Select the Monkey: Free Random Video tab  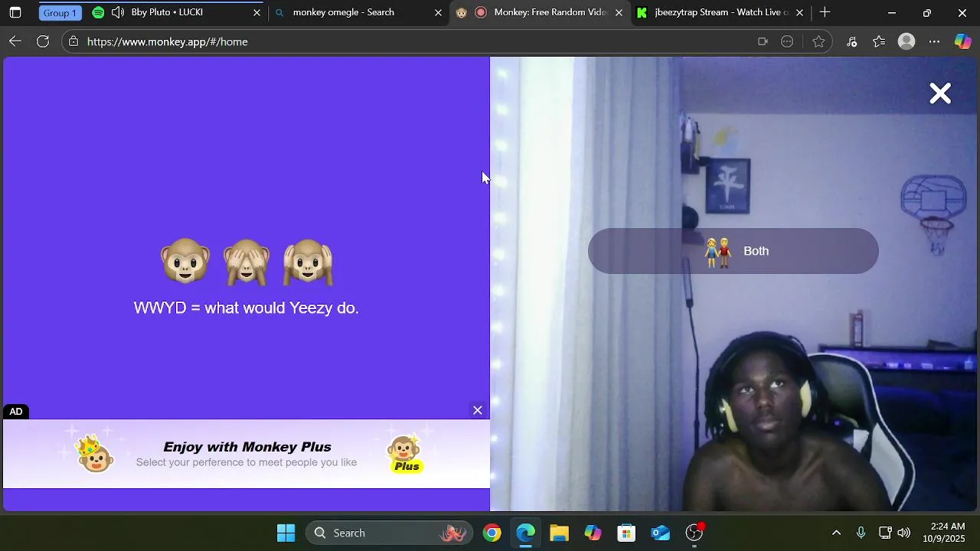pos(540,13)
